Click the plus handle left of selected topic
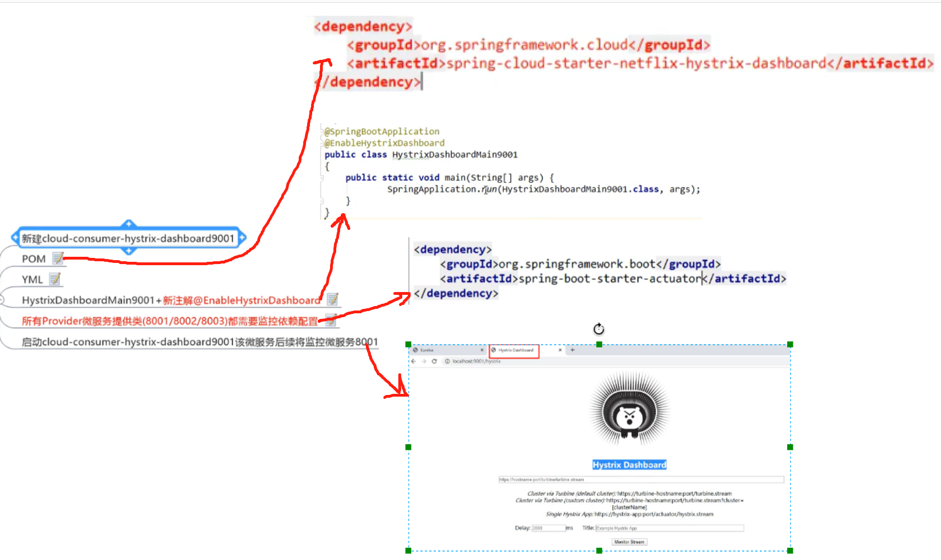The image size is (941, 560). point(15,238)
